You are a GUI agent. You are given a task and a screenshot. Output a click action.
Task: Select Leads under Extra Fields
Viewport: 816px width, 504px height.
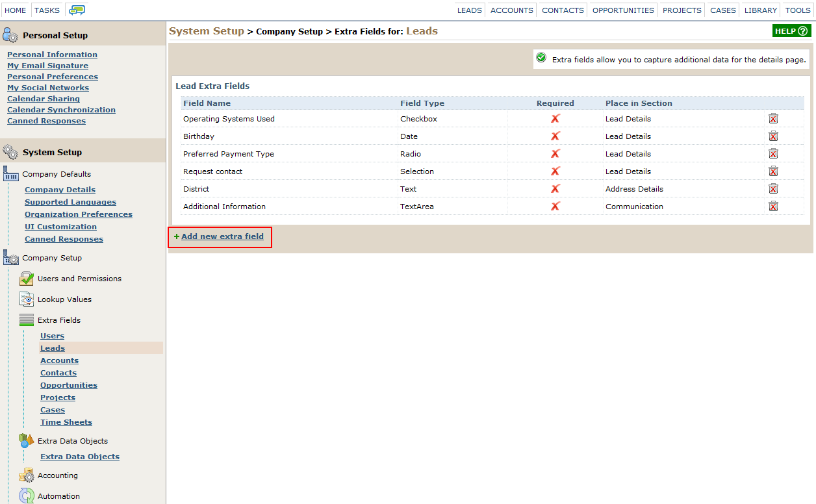53,348
